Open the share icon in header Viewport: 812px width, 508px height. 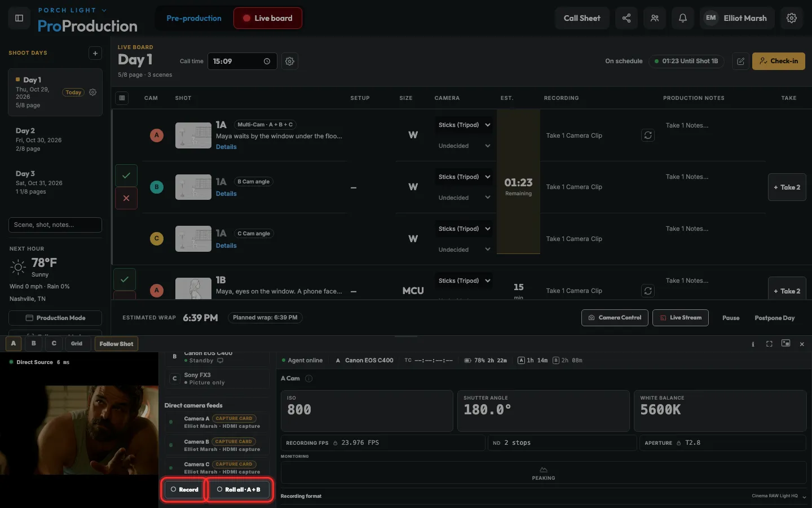pyautogui.click(x=626, y=18)
